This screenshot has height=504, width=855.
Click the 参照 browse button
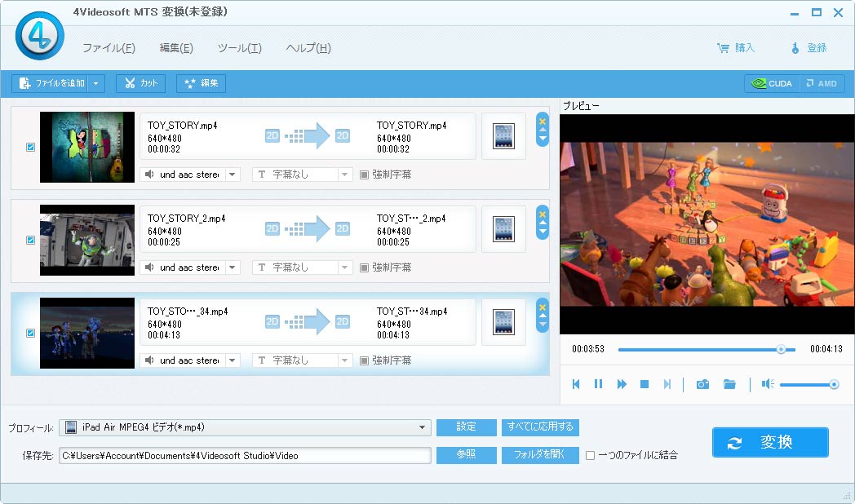(x=466, y=455)
